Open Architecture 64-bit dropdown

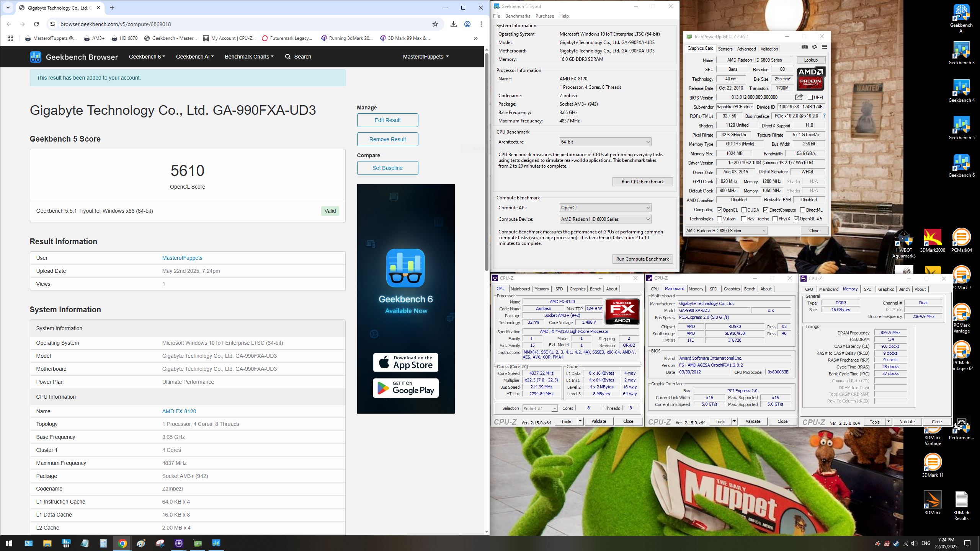pyautogui.click(x=605, y=142)
